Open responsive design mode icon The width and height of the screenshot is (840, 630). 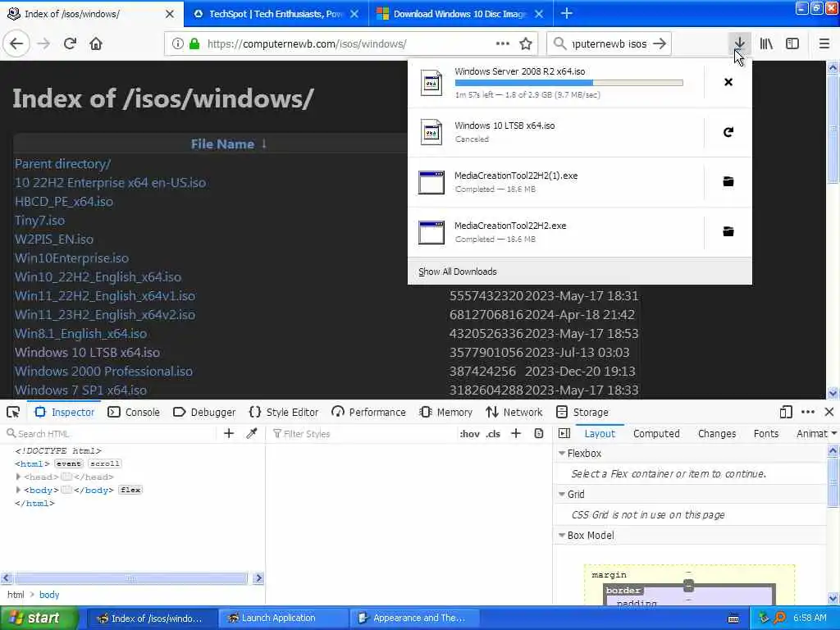click(786, 412)
